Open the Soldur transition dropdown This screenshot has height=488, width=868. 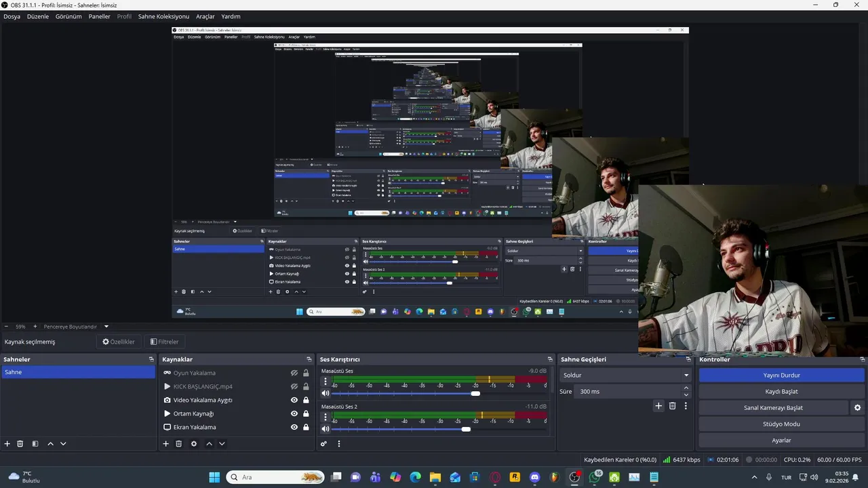pos(626,375)
